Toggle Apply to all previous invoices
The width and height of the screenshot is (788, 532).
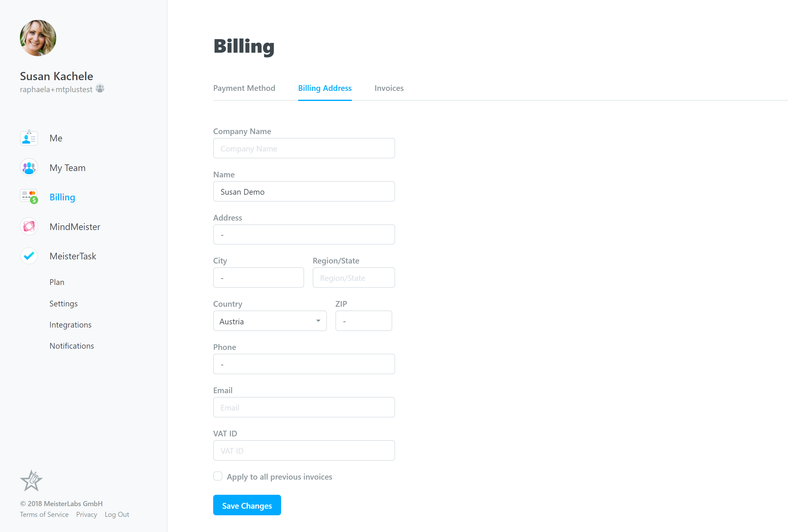[x=218, y=476]
